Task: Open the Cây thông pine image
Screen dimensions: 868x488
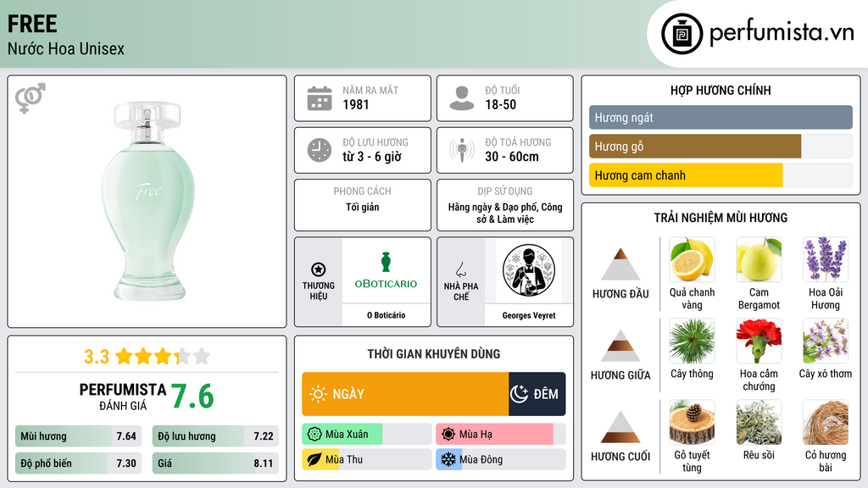Action: pos(692,341)
